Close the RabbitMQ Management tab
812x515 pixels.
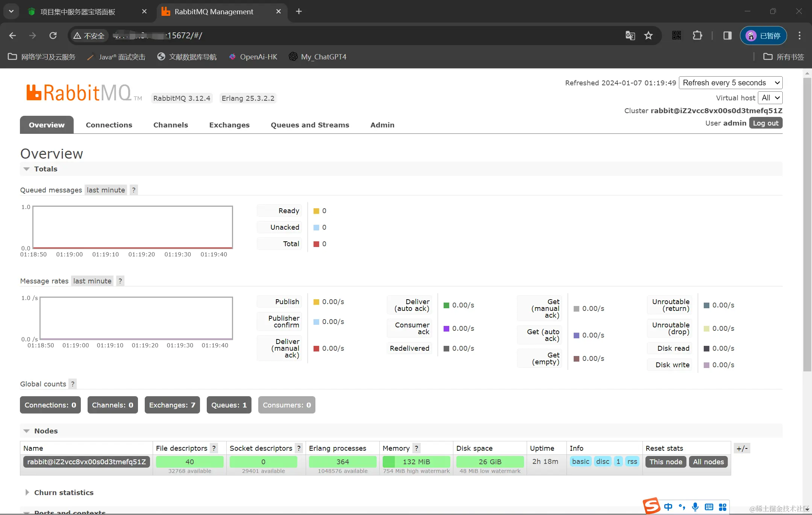point(279,11)
